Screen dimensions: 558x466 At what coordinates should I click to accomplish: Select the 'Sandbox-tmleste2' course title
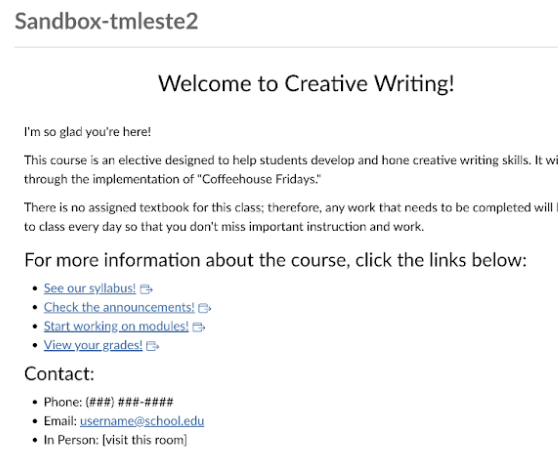tap(106, 21)
